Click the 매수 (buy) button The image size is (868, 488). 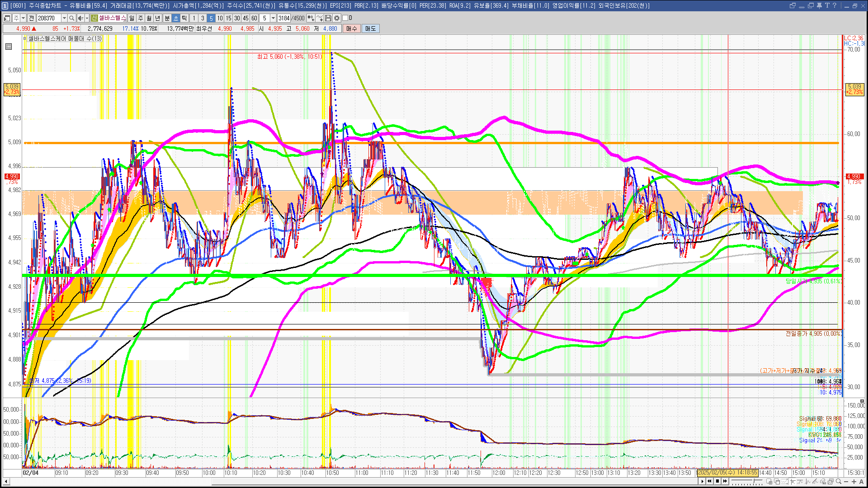[x=352, y=28]
